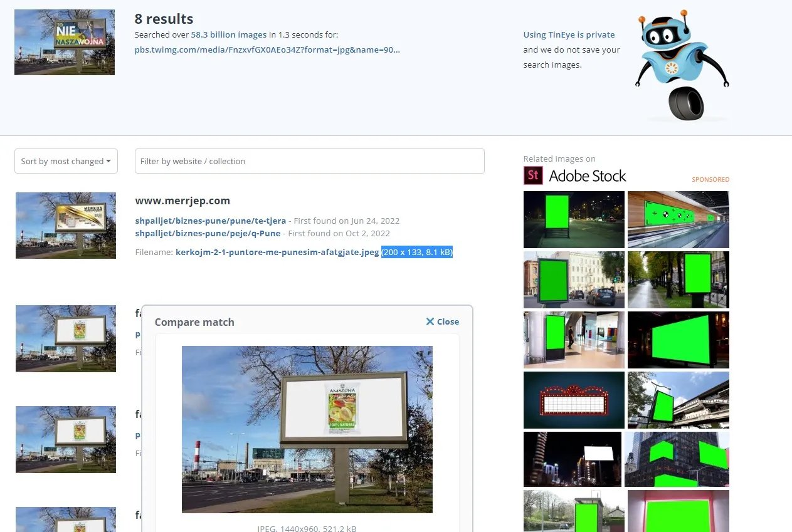792x532 pixels.
Task: Open the Sort by most changed dropdown
Action: pyautogui.click(x=66, y=161)
